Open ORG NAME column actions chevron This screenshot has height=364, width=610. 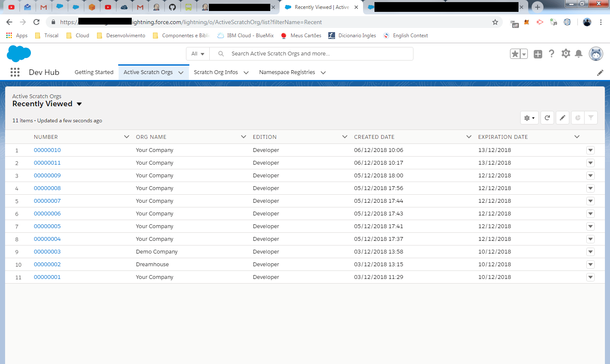coord(244,137)
